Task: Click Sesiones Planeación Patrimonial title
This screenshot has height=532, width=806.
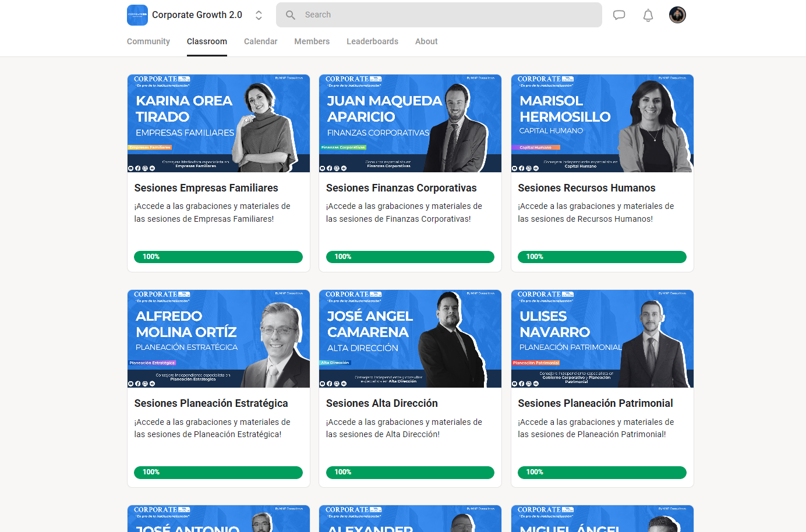Action: coord(595,403)
